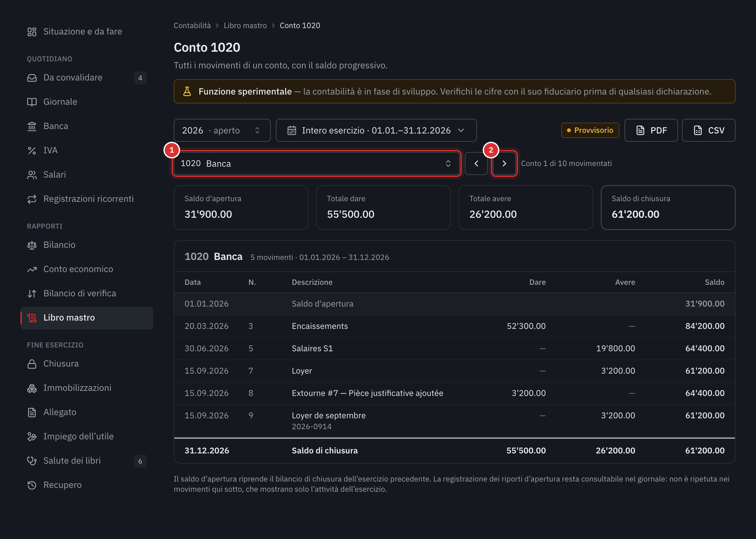Click the Registrazioni ricorrenti repeat icon
756x539 pixels.
pyautogui.click(x=32, y=199)
